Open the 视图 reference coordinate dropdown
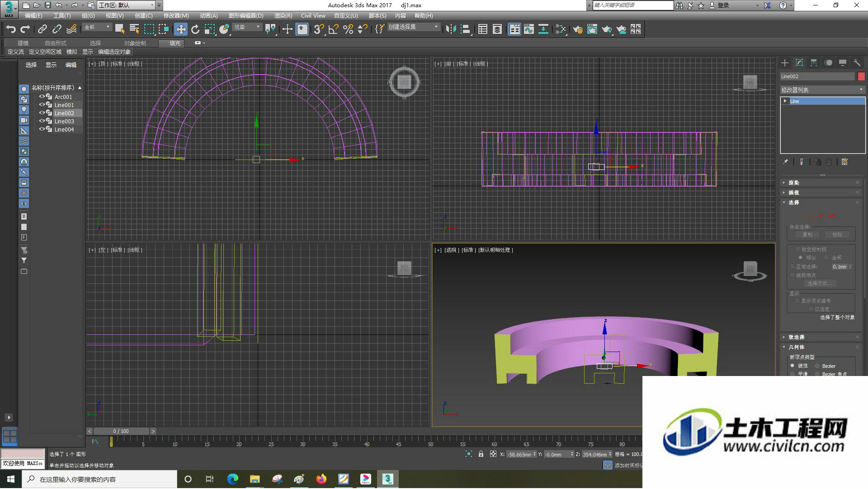This screenshot has width=868, height=489. click(x=247, y=27)
